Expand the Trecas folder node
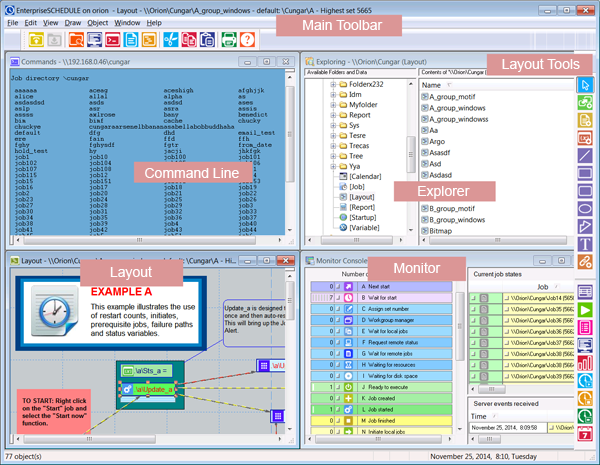This screenshot has width=600, height=465. [333, 145]
